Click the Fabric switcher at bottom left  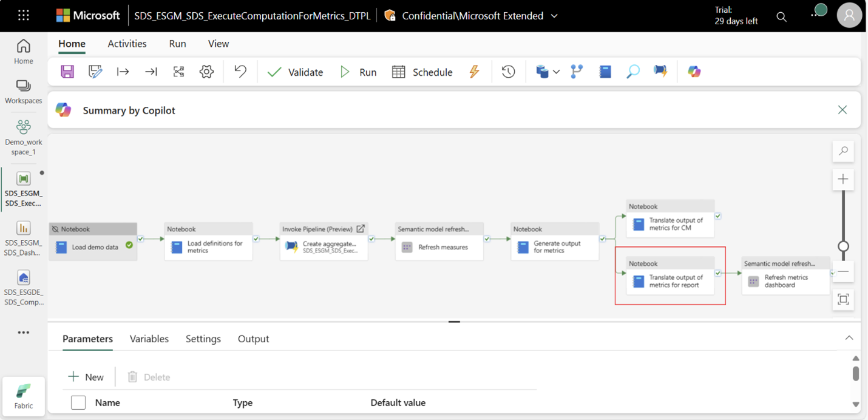point(24,396)
